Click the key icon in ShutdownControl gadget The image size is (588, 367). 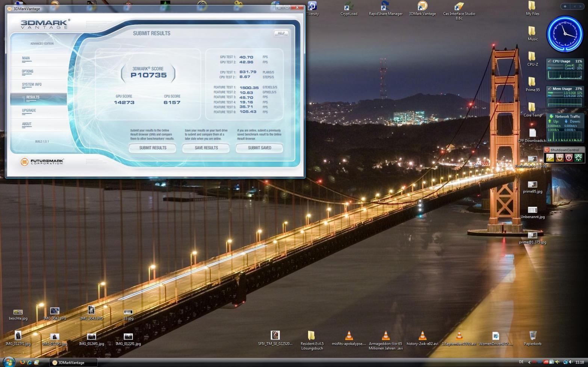550,158
